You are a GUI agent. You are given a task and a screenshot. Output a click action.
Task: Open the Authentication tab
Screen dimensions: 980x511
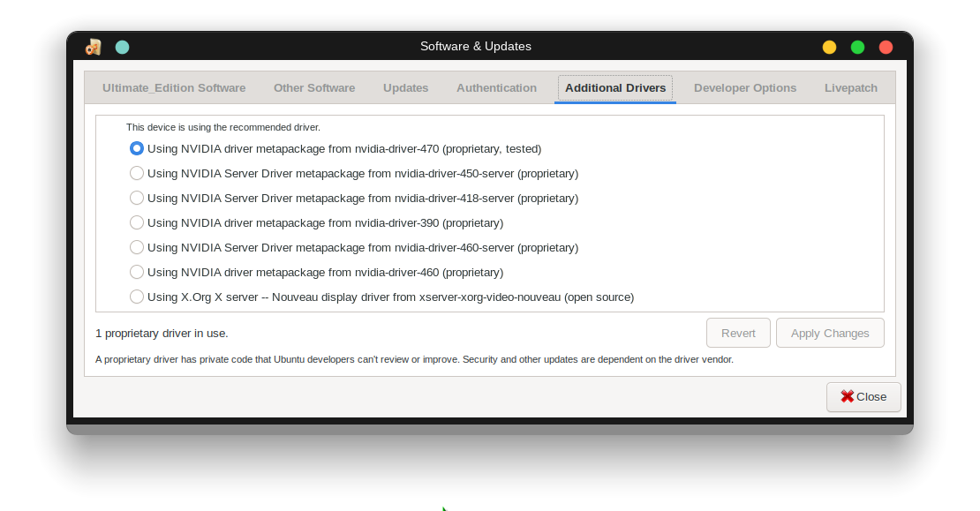[x=496, y=88]
